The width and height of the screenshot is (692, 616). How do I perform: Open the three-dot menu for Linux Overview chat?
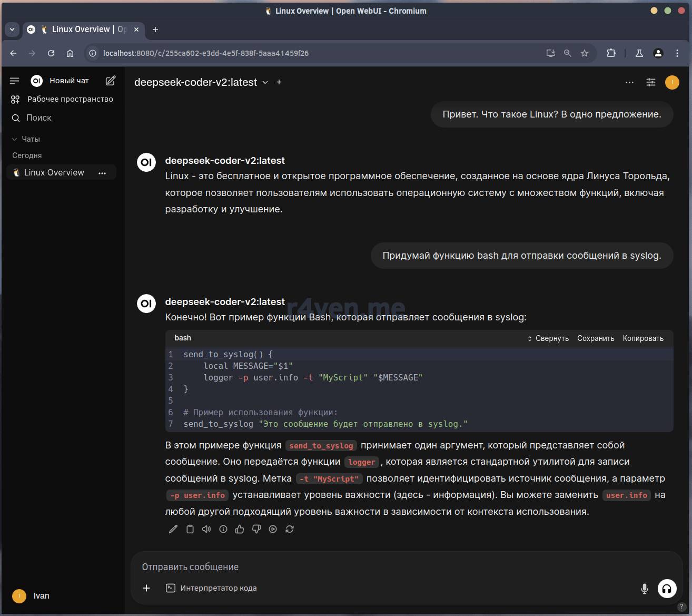102,173
